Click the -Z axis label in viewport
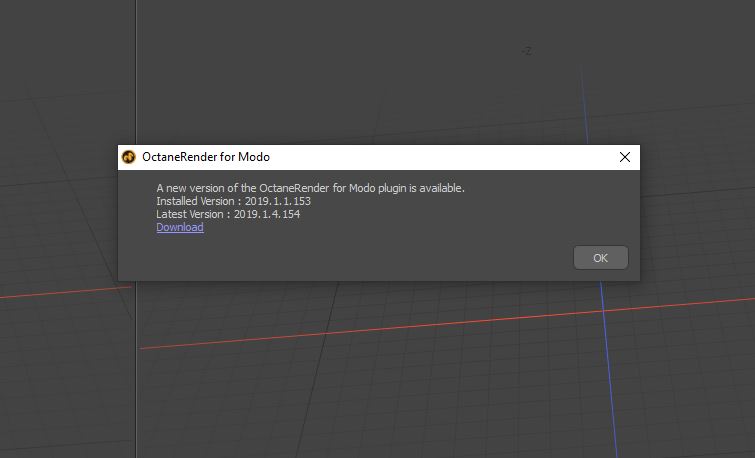The width and height of the screenshot is (755, 458). tap(527, 51)
